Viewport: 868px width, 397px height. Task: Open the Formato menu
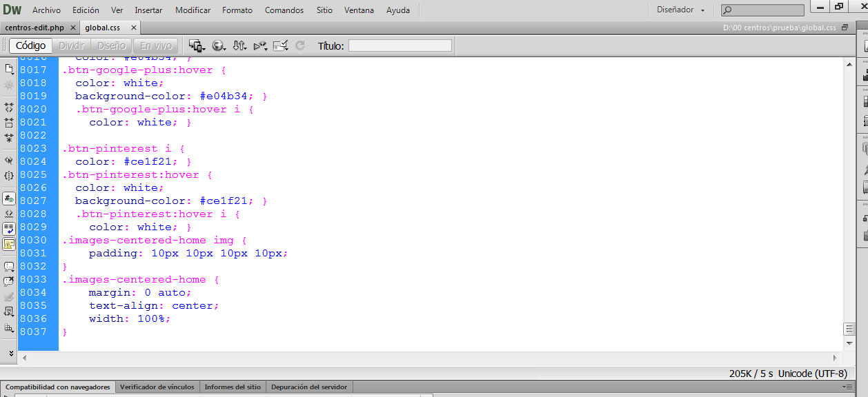click(237, 10)
